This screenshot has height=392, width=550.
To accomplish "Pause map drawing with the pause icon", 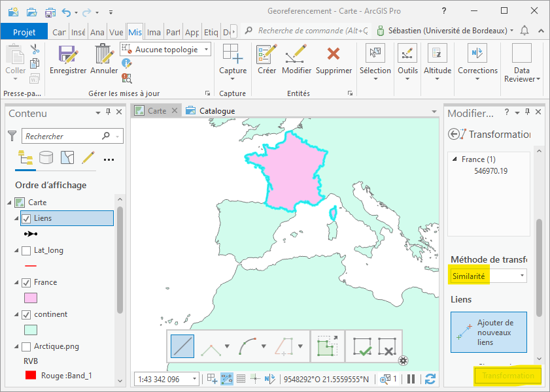I will (411, 378).
